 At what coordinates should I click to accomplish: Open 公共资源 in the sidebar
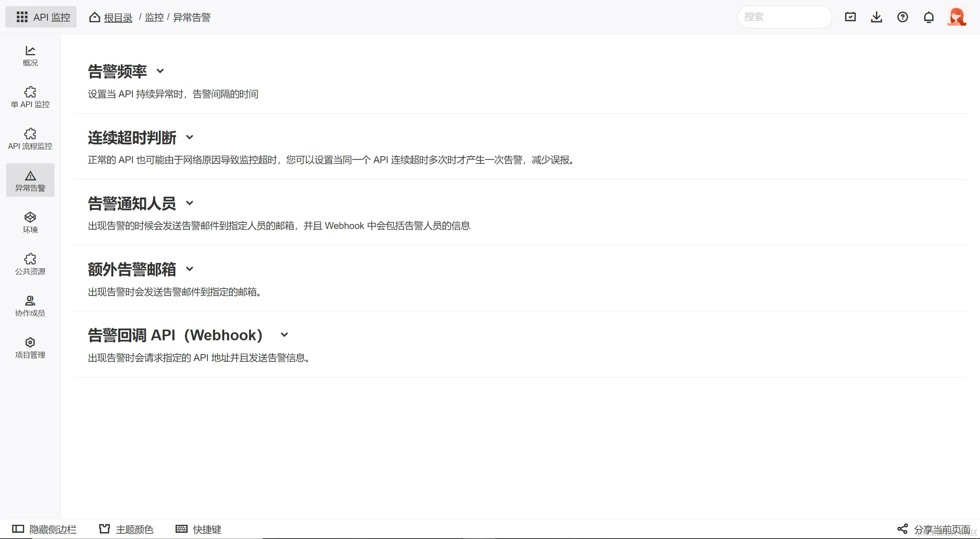tap(30, 264)
